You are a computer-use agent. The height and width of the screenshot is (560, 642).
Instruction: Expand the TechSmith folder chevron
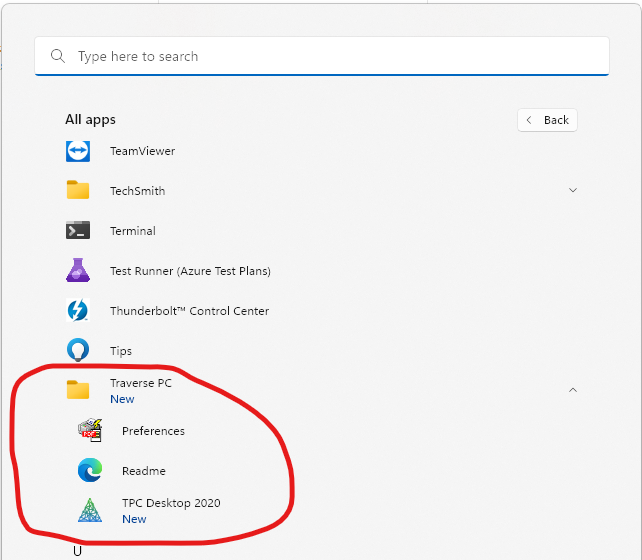tap(573, 190)
